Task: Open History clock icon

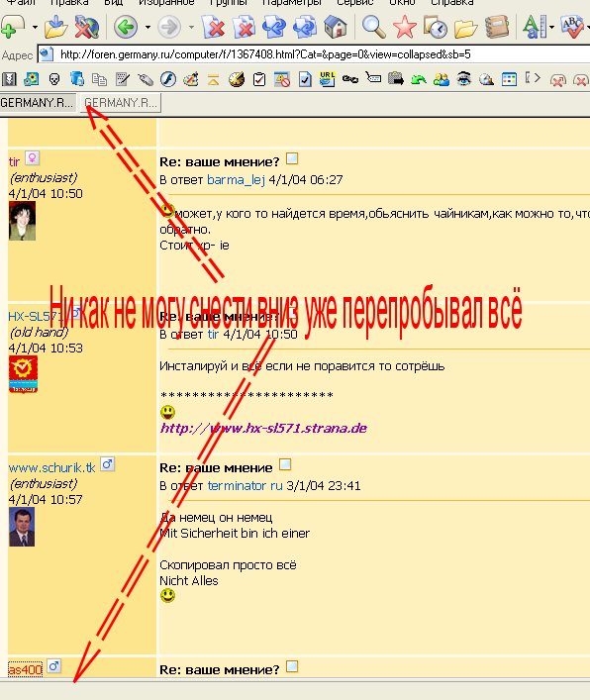Action: pyautogui.click(x=435, y=28)
